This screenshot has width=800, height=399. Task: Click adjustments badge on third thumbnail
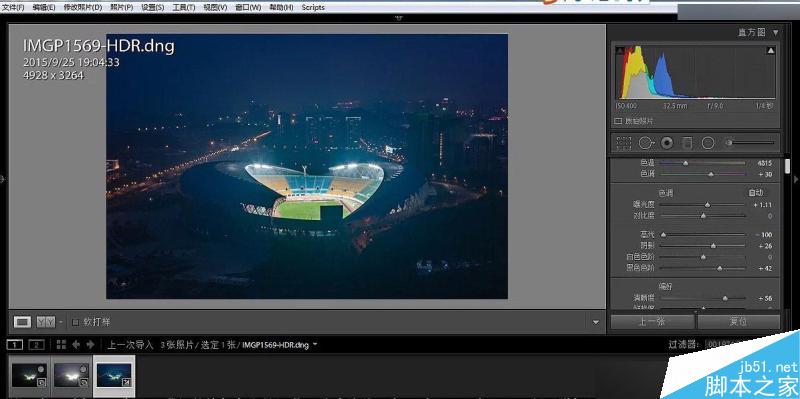pyautogui.click(x=127, y=382)
